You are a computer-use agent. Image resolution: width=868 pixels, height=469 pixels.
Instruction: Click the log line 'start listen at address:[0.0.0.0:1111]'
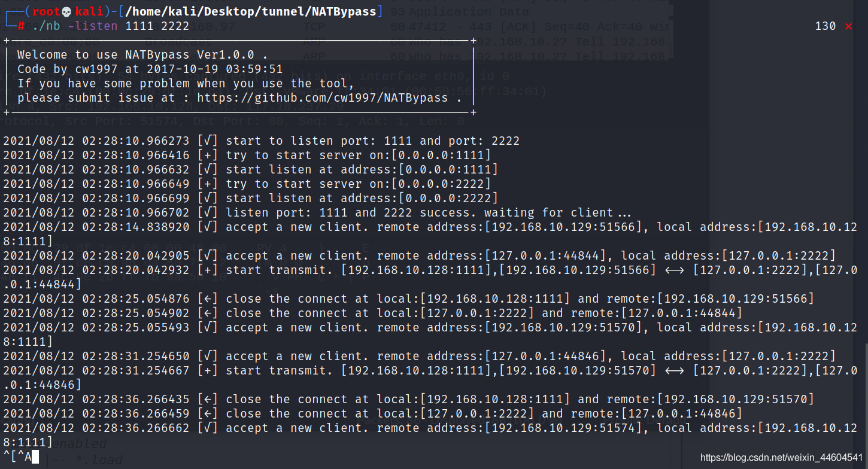251,170
